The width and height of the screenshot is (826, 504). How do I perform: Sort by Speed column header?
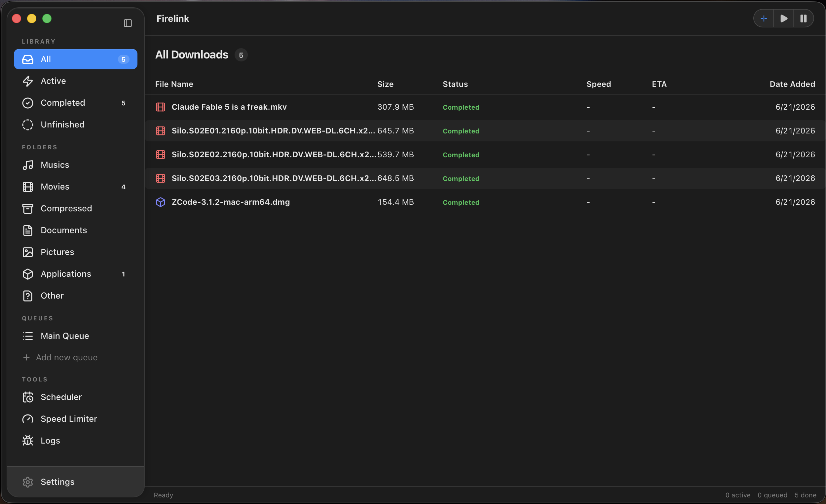[598, 84]
